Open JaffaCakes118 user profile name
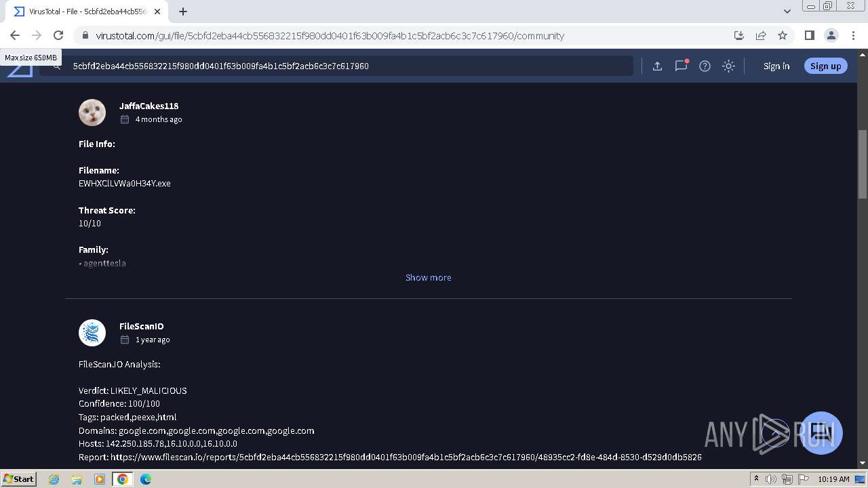 pos(149,106)
